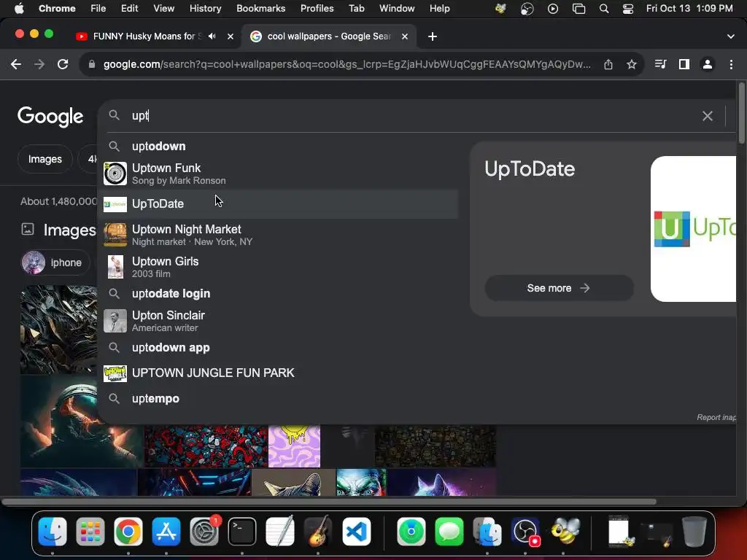
Task: Click the site info lock icon
Action: [92, 64]
